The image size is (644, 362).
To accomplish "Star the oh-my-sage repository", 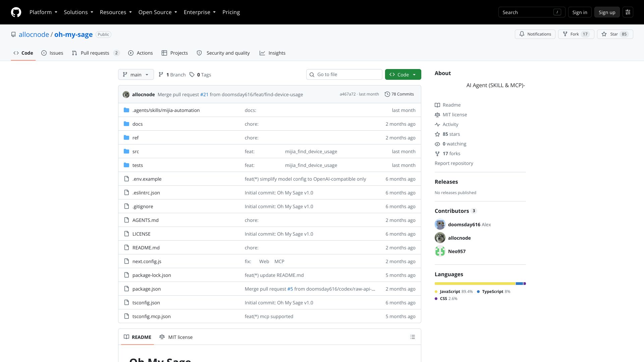I will tap(615, 34).
